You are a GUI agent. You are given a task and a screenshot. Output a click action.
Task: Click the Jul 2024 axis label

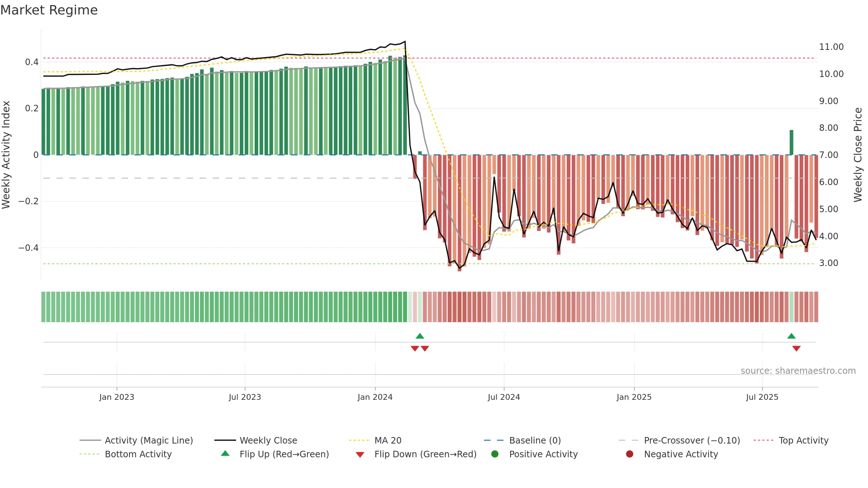click(x=504, y=397)
